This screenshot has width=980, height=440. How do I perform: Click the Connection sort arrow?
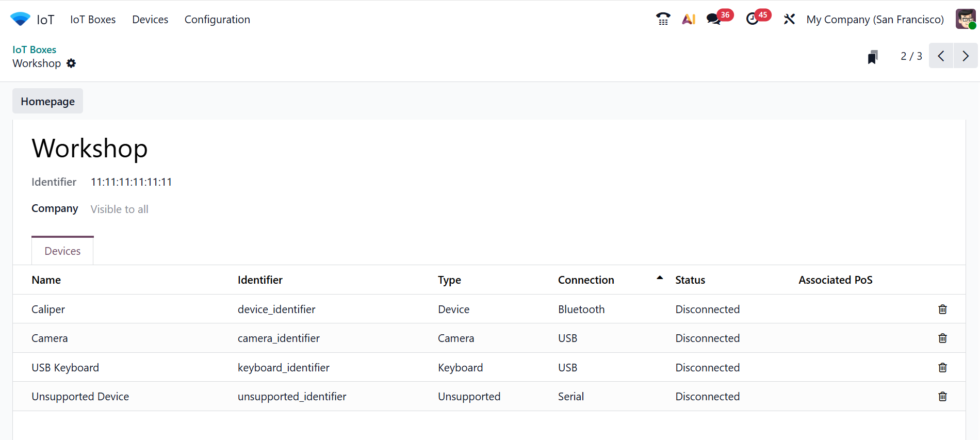(660, 278)
